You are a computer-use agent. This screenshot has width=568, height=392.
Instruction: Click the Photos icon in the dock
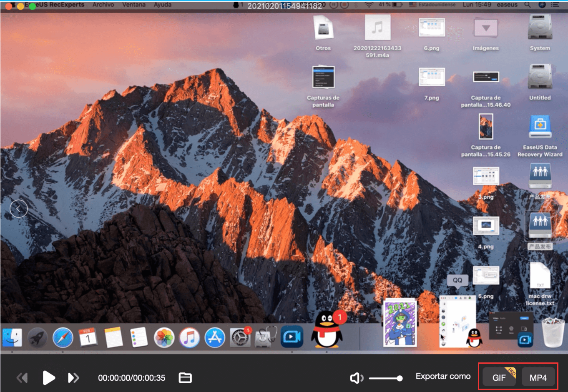(164, 337)
